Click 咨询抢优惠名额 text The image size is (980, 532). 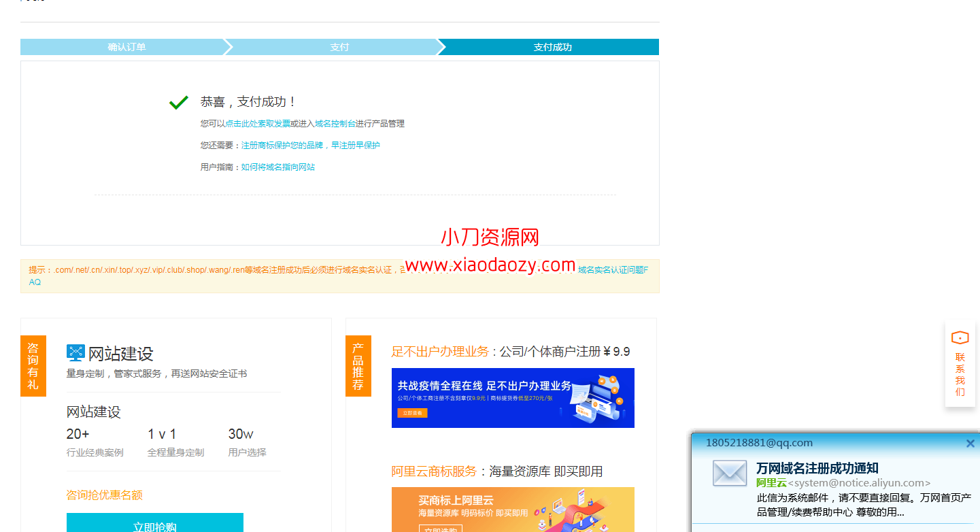105,495
